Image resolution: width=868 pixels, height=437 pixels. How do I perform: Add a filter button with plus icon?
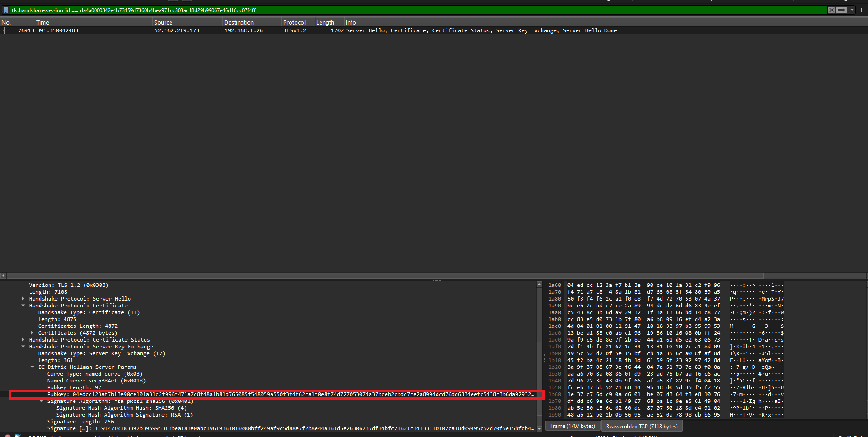(861, 10)
